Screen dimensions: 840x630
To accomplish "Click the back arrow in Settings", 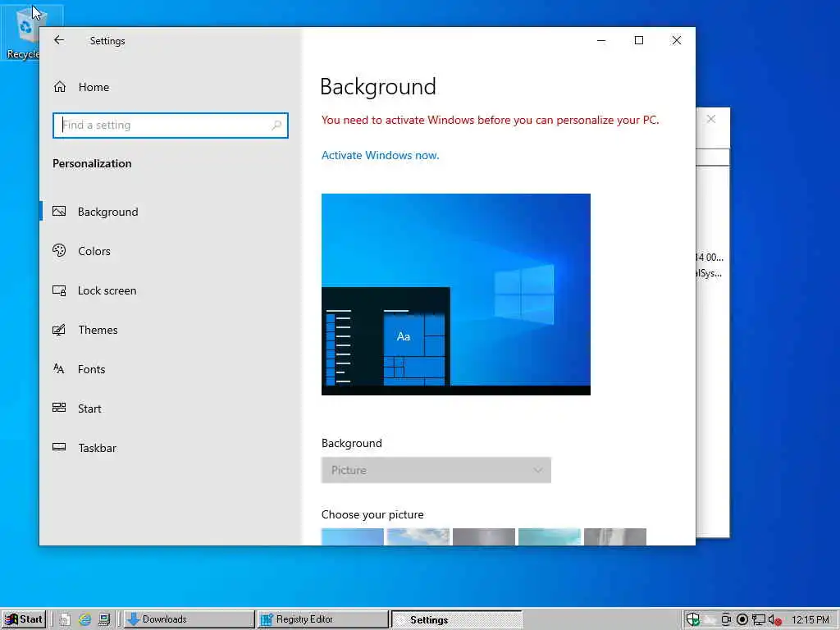I will 59,40.
